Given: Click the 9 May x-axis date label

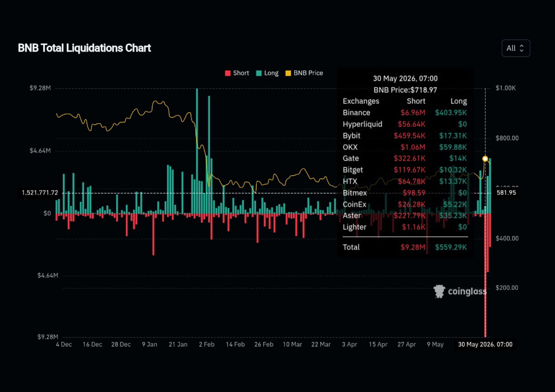Looking at the screenshot, I should coord(435,345).
